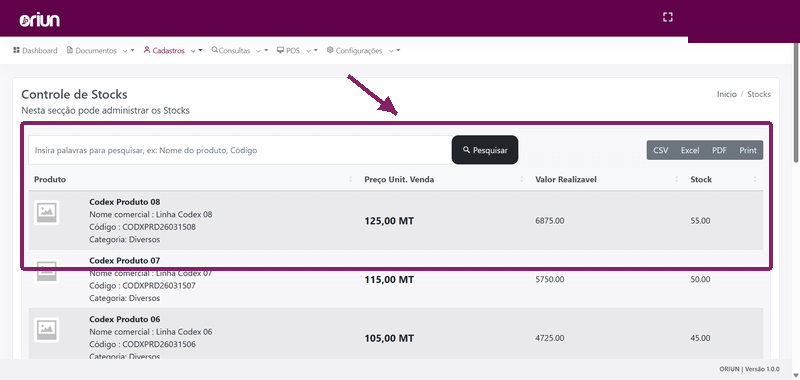Click the scrollbar down arrow
The image size is (800, 380).
click(x=796, y=376)
